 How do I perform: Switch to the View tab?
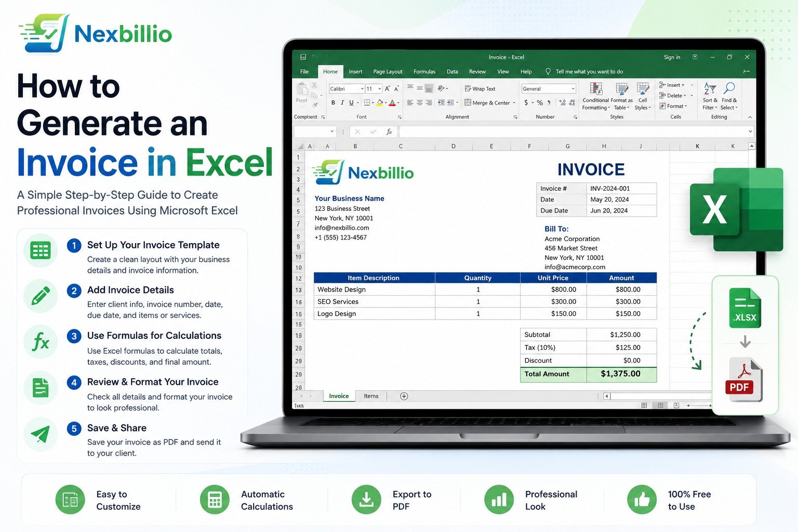pyautogui.click(x=503, y=72)
